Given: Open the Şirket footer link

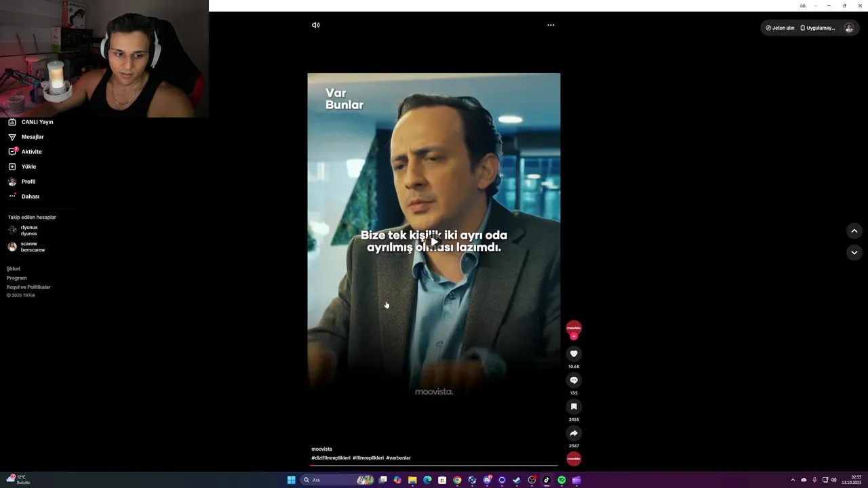Looking at the screenshot, I should 14,269.
